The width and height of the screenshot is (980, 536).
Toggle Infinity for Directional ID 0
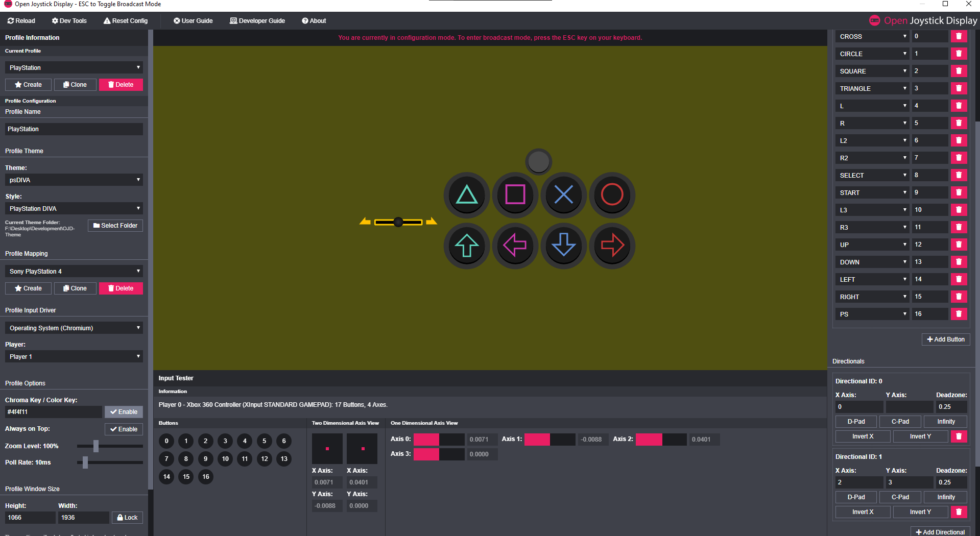tap(946, 422)
